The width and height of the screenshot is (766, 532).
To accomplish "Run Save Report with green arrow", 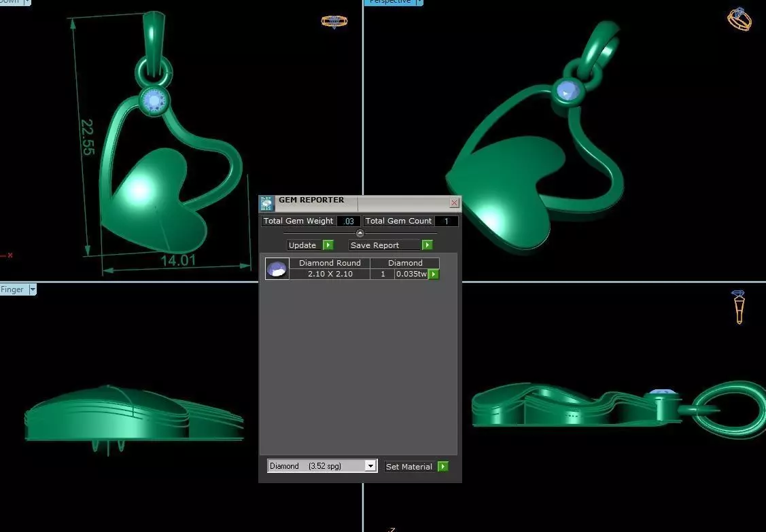I will pyautogui.click(x=428, y=245).
